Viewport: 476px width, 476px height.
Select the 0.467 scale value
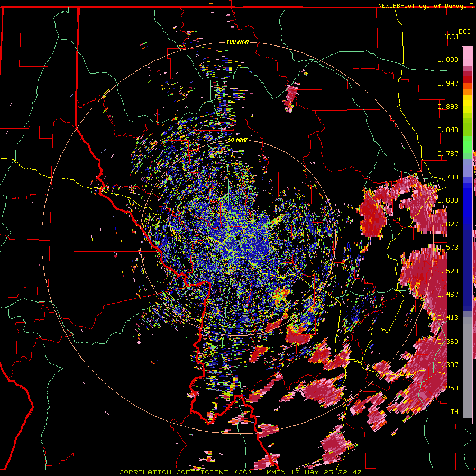[x=448, y=295]
